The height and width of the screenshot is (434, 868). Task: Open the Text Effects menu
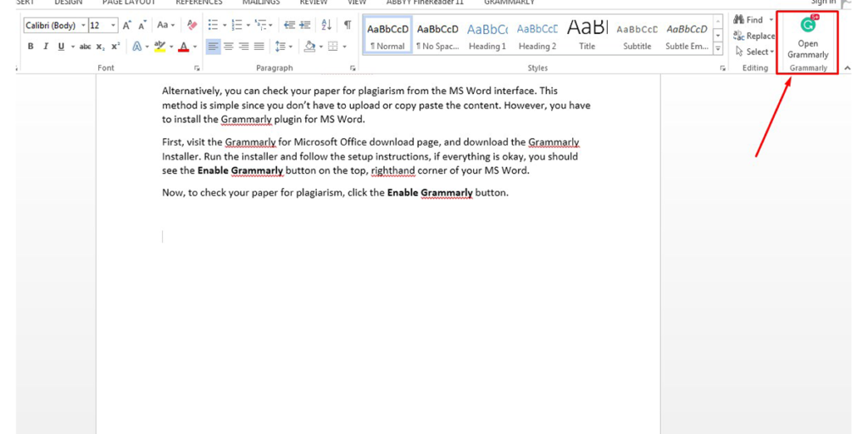[136, 47]
